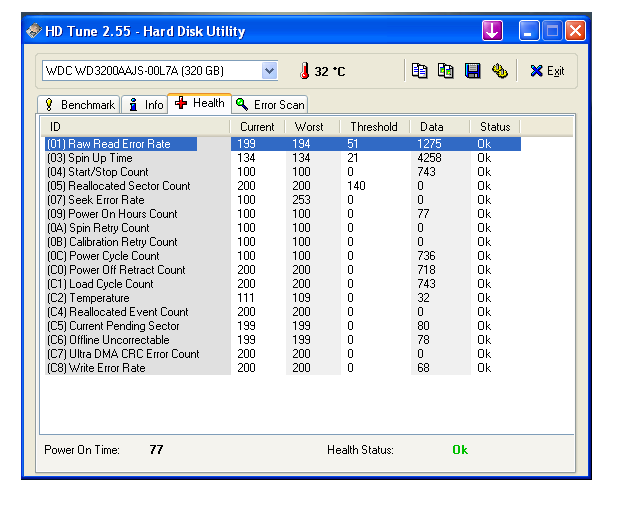Click the purple down-arrow title bar button
The width and height of the screenshot is (640, 512).
[492, 31]
